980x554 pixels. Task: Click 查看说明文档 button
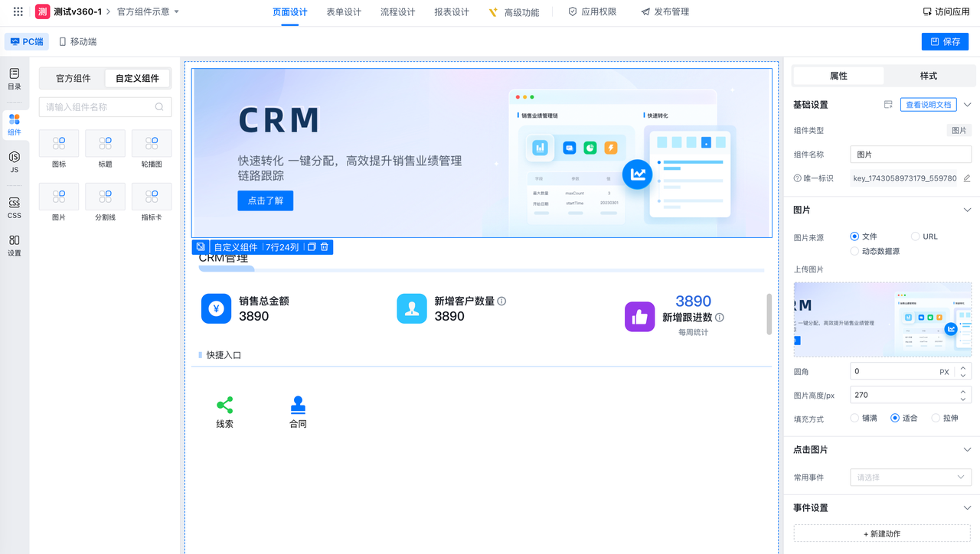click(x=928, y=105)
